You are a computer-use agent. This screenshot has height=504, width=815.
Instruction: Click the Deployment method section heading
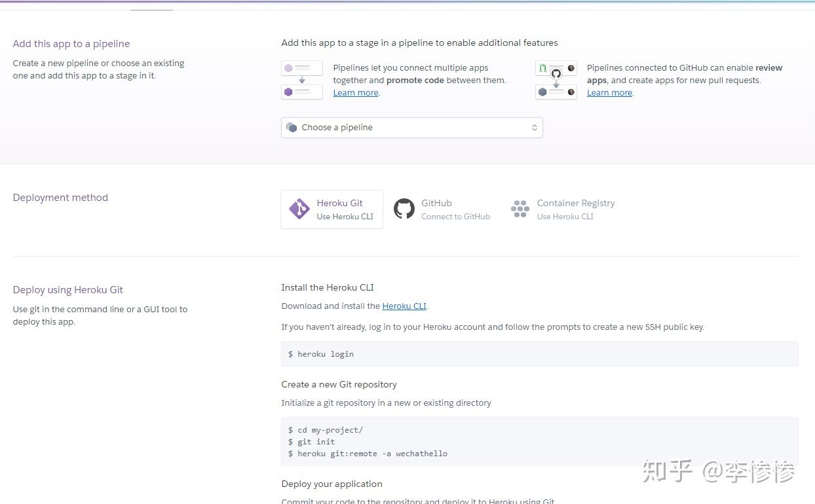tap(60, 198)
